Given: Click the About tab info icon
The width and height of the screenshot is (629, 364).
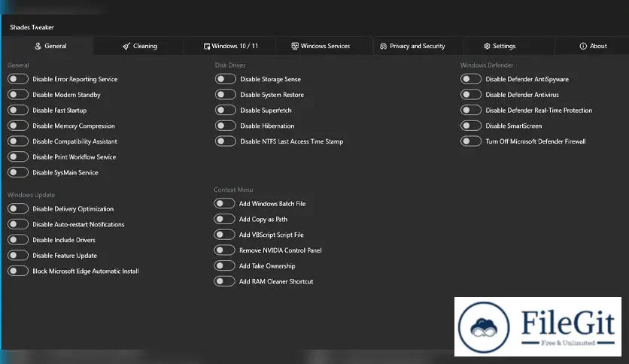Looking at the screenshot, I should pos(583,46).
